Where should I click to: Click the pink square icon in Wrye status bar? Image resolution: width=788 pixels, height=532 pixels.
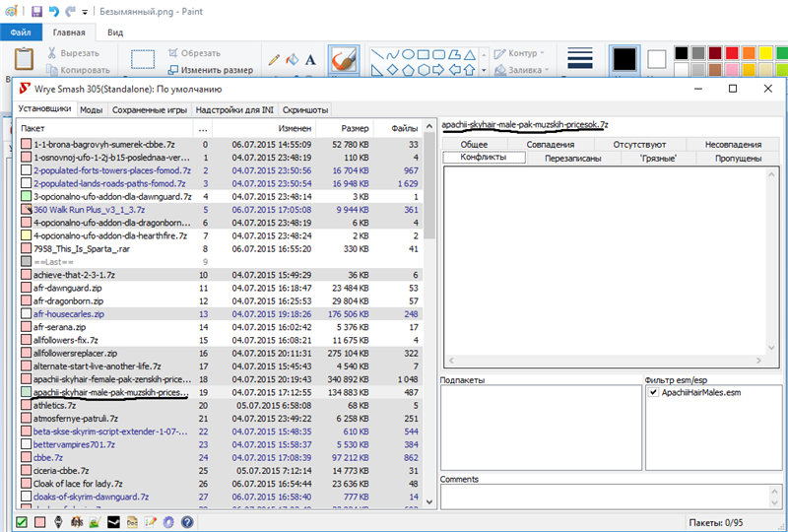click(x=39, y=522)
